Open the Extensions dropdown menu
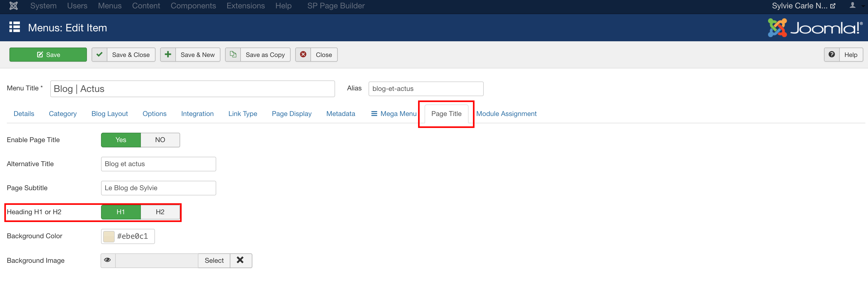This screenshot has width=868, height=291. coord(245,6)
